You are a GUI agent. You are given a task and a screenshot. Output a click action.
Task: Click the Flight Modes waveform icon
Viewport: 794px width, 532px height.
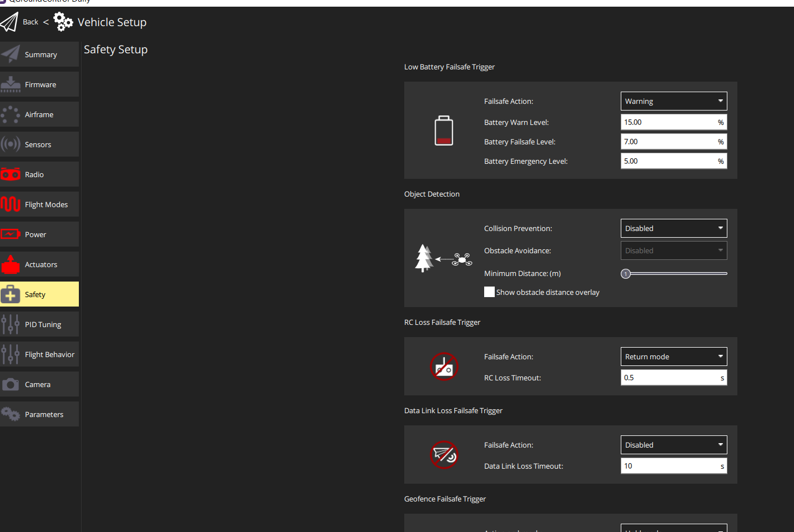11,204
